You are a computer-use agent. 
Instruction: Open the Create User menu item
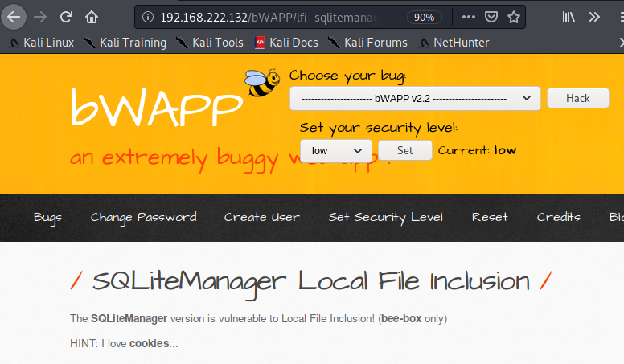click(x=262, y=217)
